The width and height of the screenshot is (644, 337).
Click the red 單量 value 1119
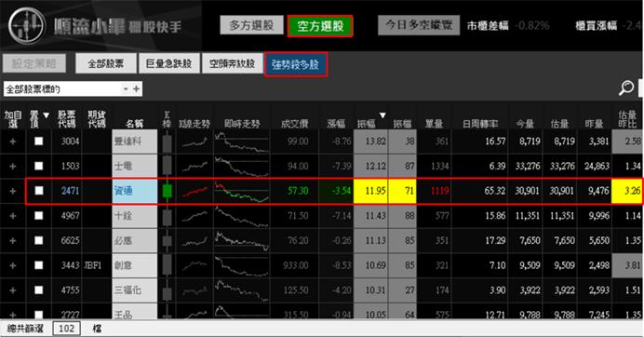coord(439,191)
